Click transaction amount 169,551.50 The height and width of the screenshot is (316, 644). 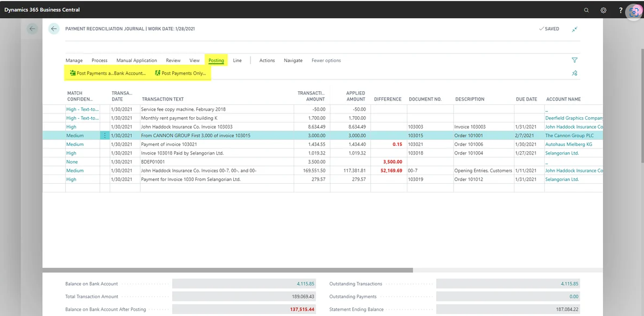click(x=314, y=171)
